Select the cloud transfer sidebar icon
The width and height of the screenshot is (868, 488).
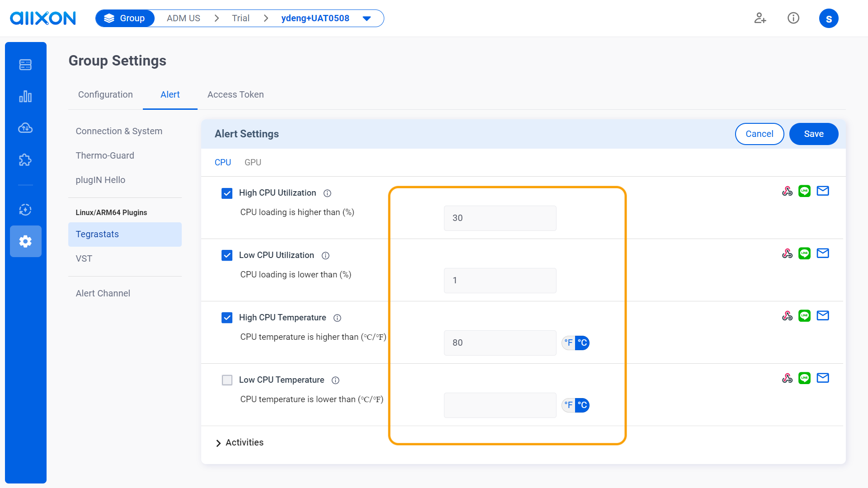(x=25, y=128)
